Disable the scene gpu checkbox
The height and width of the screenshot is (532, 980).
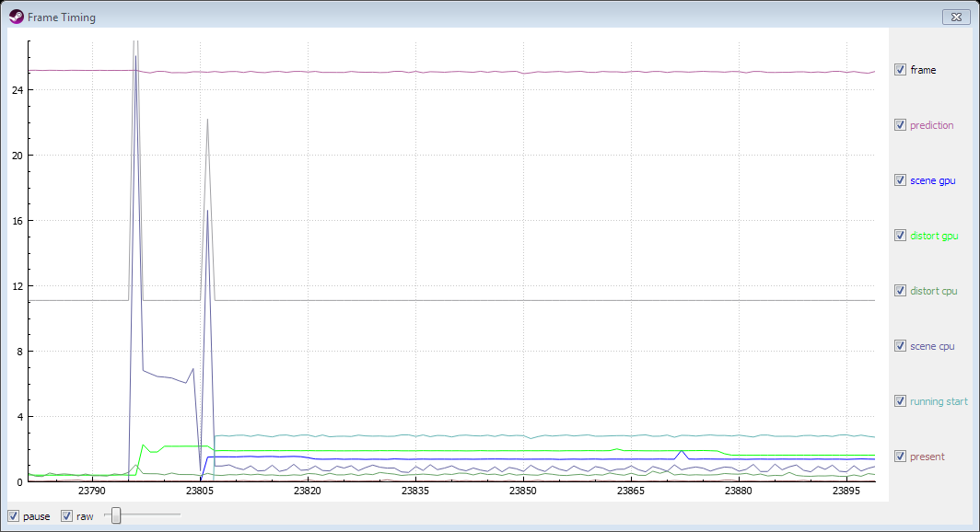point(900,180)
